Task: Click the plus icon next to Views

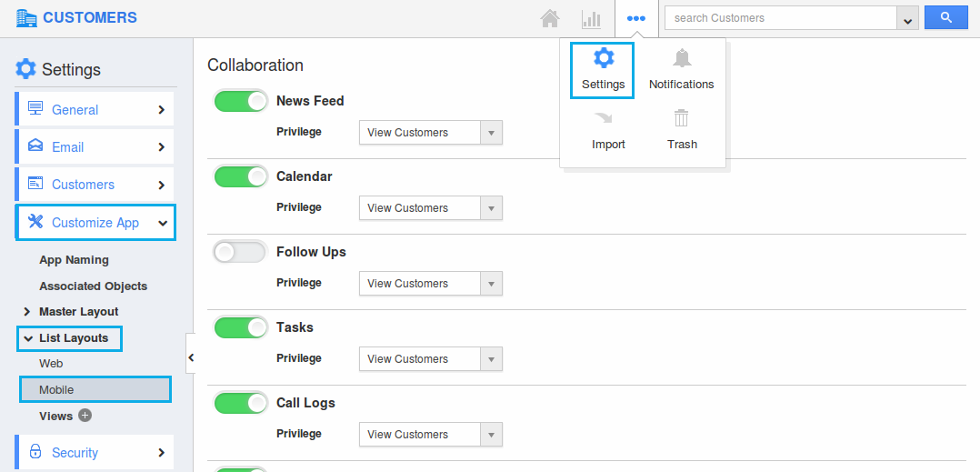Action: [x=85, y=416]
